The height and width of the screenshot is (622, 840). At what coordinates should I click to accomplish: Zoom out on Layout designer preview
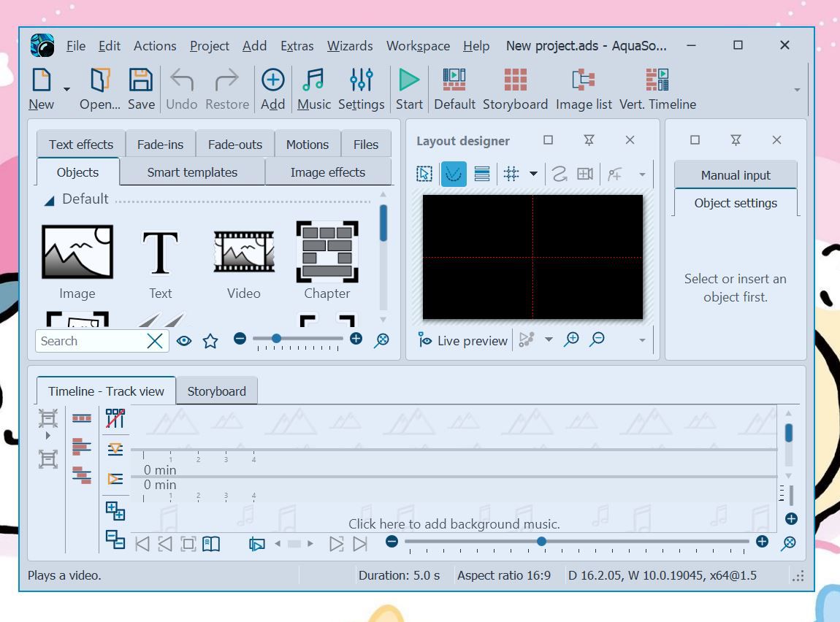(597, 339)
